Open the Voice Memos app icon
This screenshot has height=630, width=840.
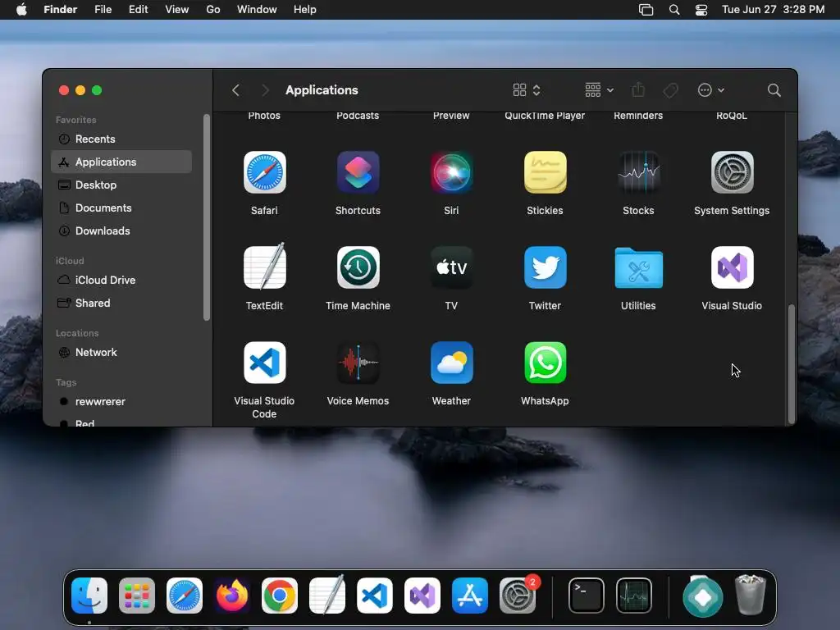pos(358,363)
